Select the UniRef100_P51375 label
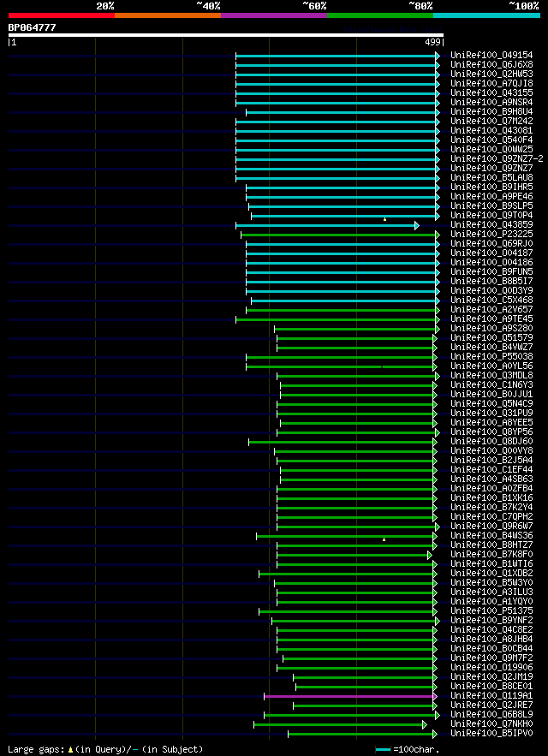Image resolution: width=548 pixels, height=756 pixels. pyautogui.click(x=491, y=610)
